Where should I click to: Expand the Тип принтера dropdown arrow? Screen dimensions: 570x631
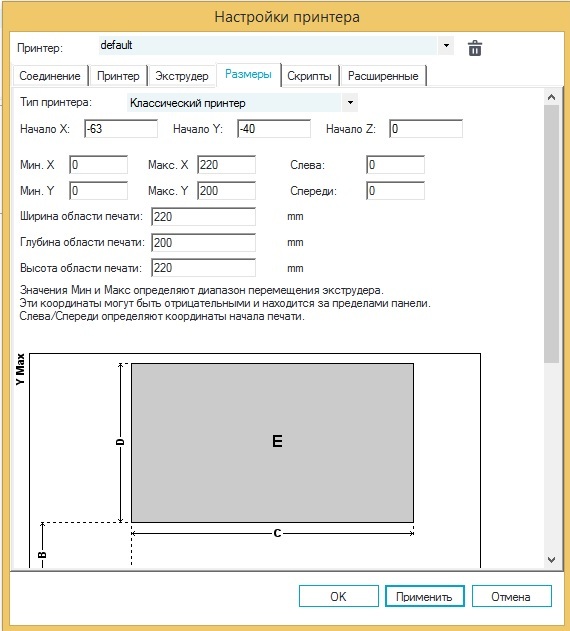(350, 103)
